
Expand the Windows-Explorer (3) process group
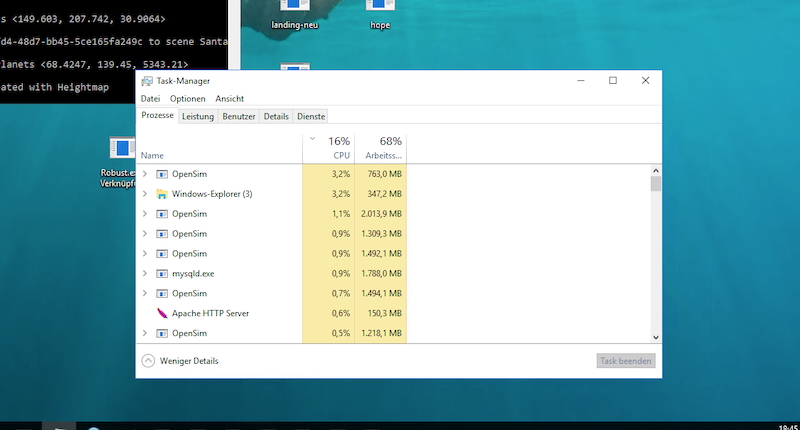[145, 194]
